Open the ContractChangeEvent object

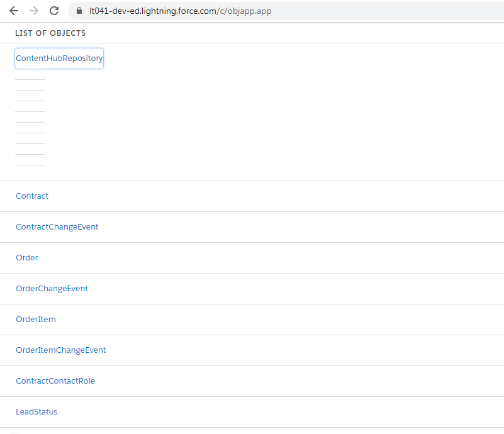(x=57, y=226)
